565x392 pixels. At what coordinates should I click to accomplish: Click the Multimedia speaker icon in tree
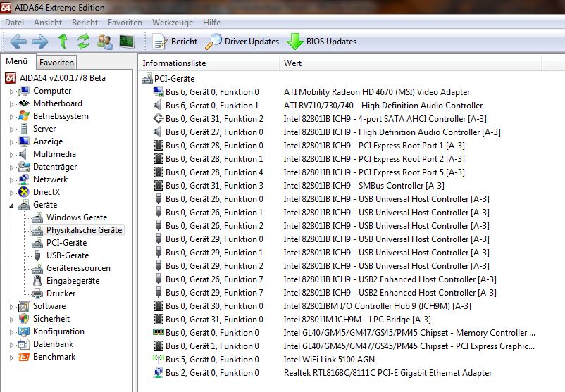point(23,154)
